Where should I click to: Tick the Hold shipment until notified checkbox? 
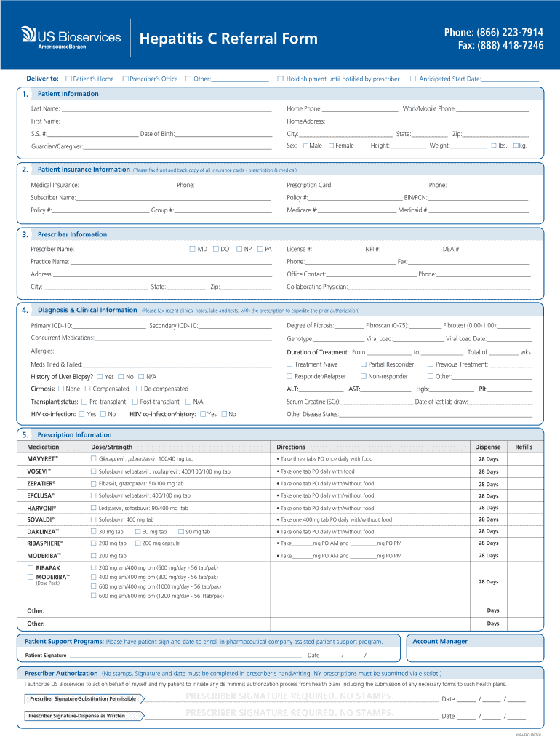(x=281, y=79)
